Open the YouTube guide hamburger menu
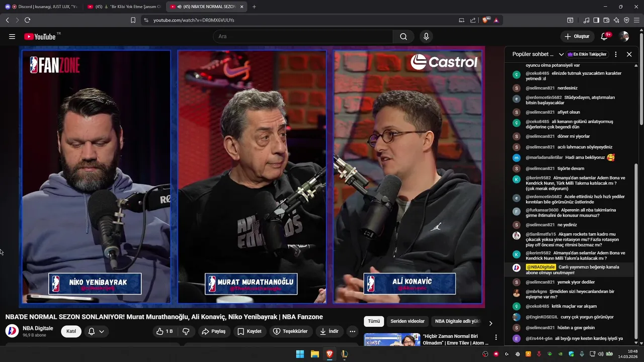The image size is (644, 362). [12, 36]
